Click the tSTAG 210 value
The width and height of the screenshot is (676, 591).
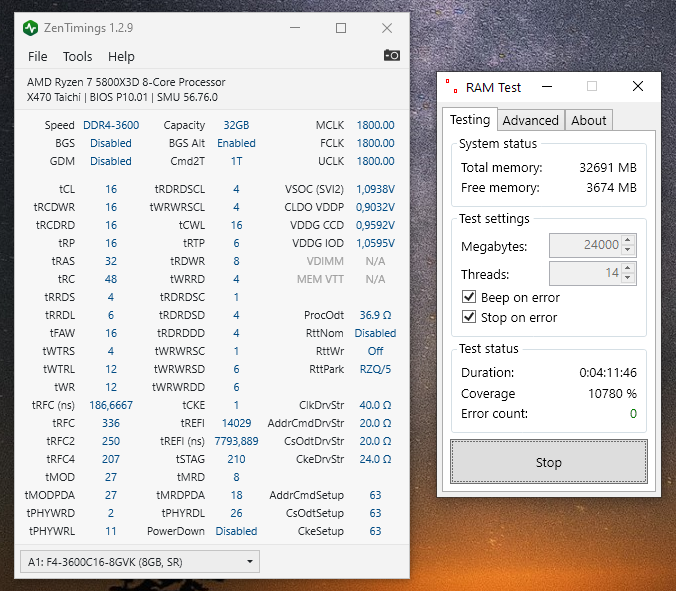[236, 460]
